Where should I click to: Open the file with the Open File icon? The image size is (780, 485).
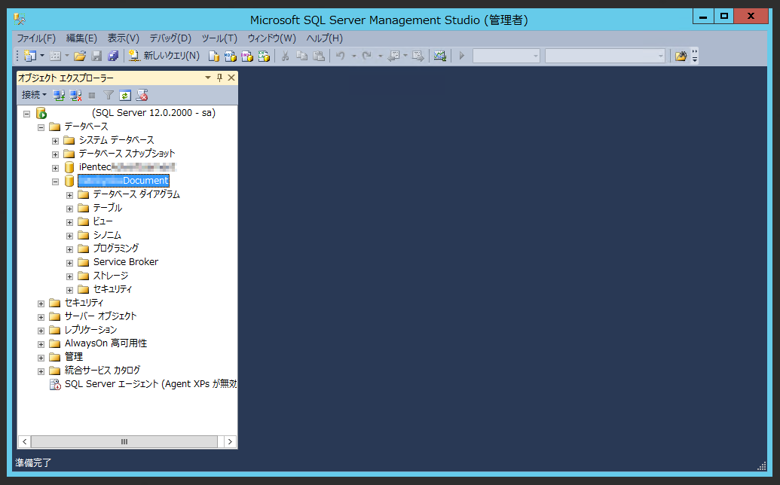(x=80, y=56)
